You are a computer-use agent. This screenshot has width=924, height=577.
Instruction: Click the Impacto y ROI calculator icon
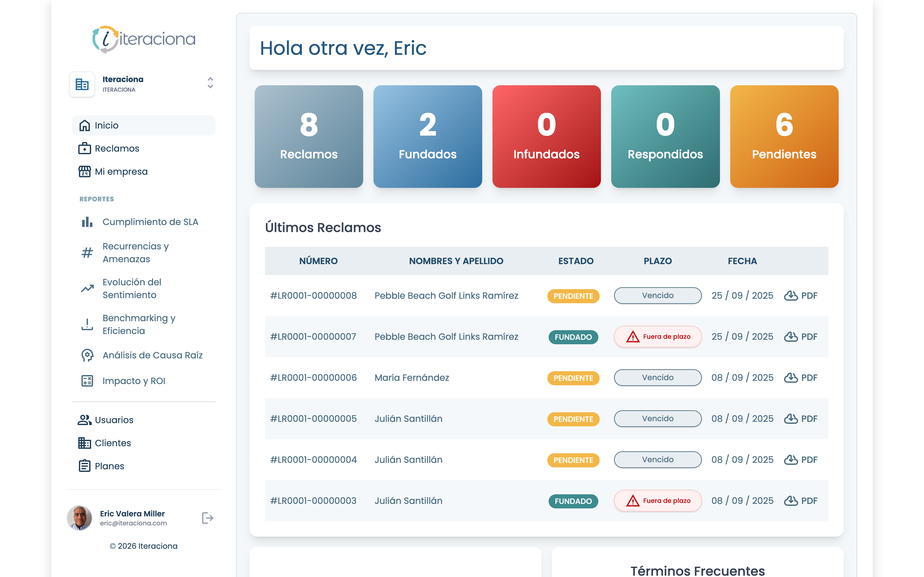pyautogui.click(x=87, y=381)
